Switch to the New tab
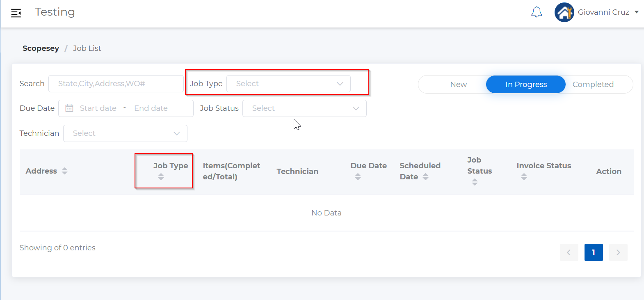 click(x=458, y=85)
